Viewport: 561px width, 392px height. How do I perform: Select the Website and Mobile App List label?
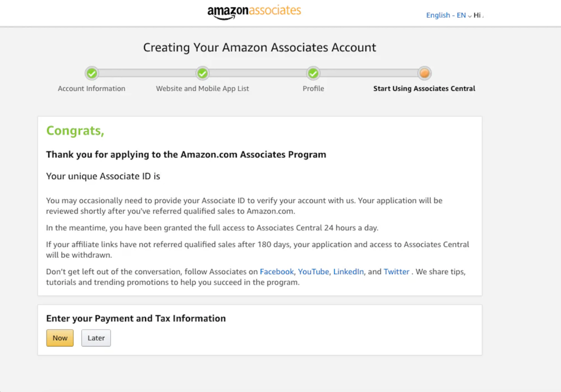click(x=203, y=89)
